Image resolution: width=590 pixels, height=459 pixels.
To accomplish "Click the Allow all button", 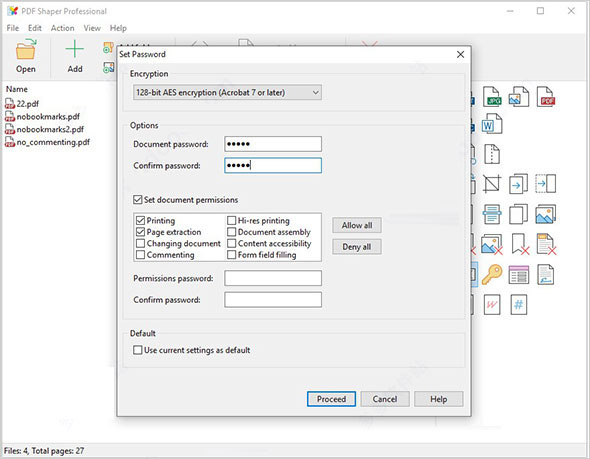I will 357,225.
